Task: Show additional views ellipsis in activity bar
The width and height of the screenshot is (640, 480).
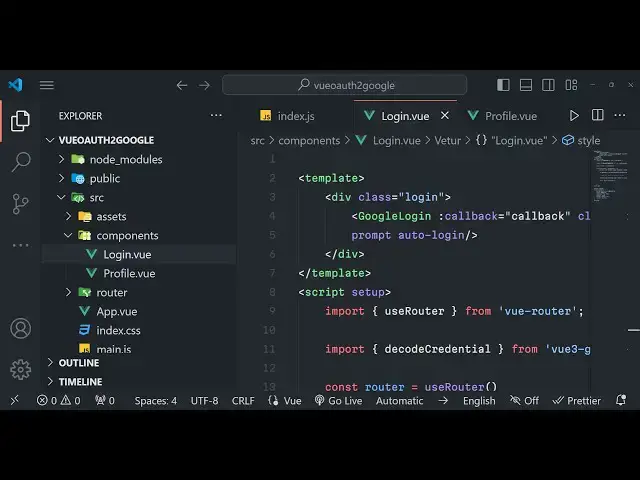Action: (x=20, y=245)
